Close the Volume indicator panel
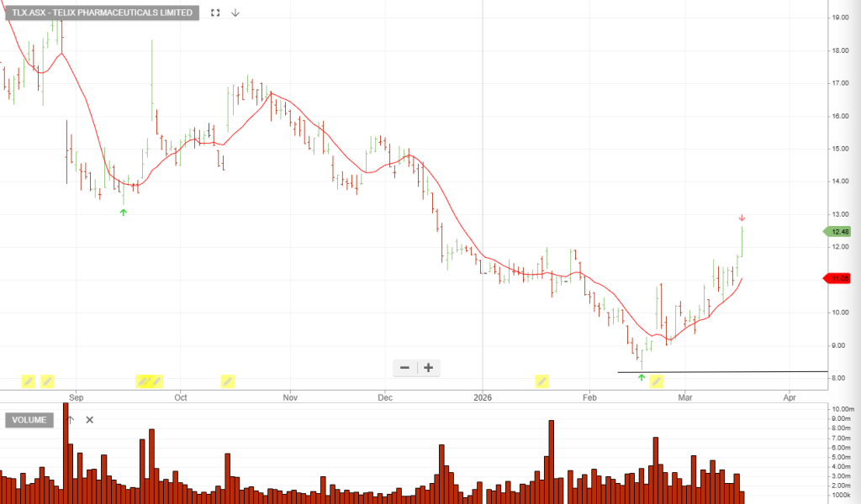Screen dimensions: 861x504 pos(90,419)
